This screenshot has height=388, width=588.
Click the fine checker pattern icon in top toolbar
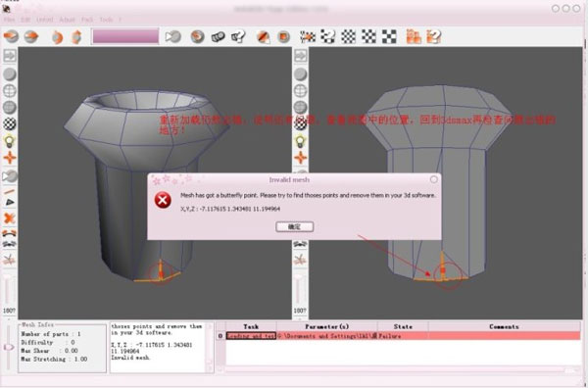348,36
